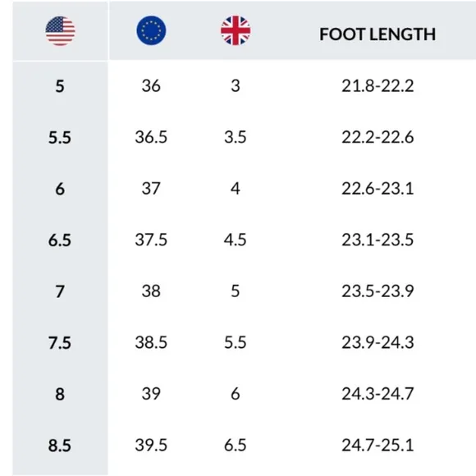Viewport: 476px width, 476px height.
Task: Select US size 5 cell
Action: click(60, 86)
